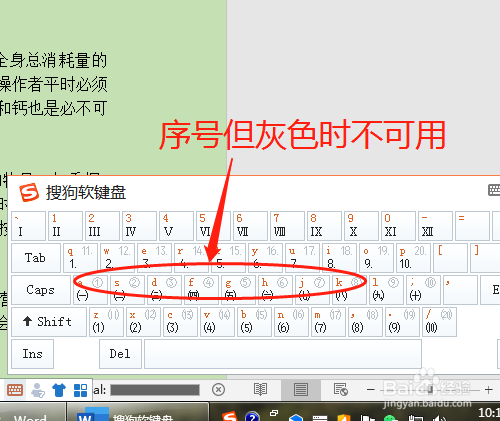This screenshot has width=500, height=421.
Task: Click the m key for (7)
Action: point(328,322)
